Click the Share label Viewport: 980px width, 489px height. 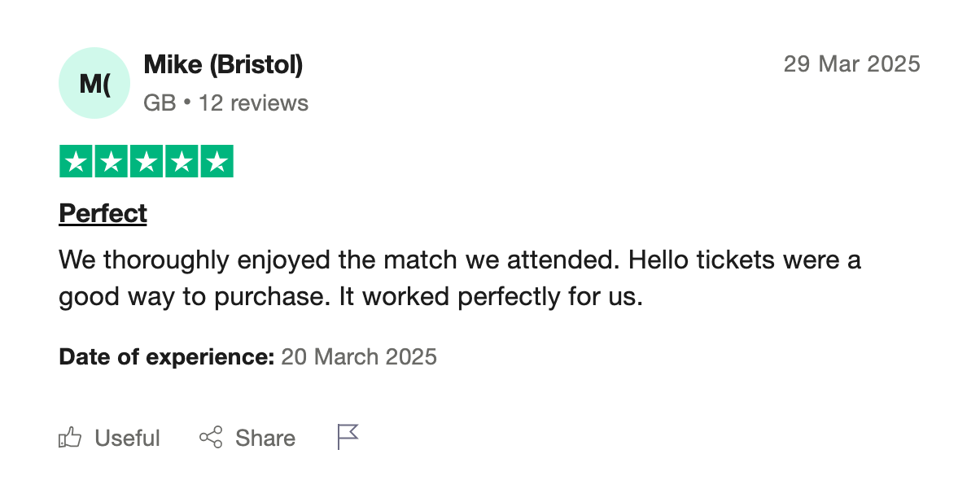pyautogui.click(x=266, y=438)
